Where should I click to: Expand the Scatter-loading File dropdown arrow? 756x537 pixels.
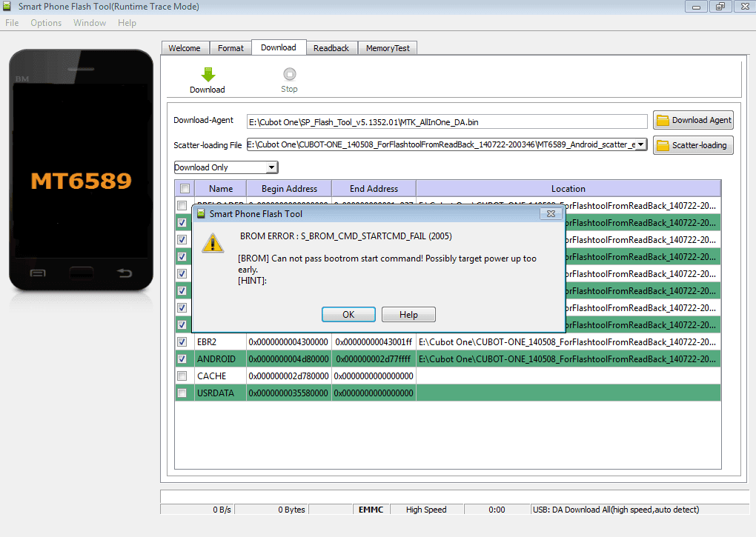tap(641, 144)
